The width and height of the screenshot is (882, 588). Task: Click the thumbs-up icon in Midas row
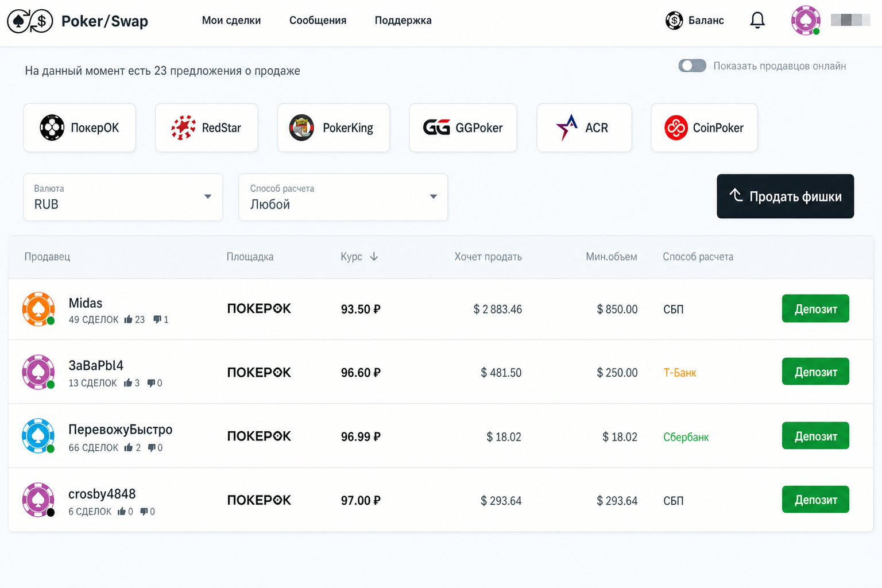(128, 319)
